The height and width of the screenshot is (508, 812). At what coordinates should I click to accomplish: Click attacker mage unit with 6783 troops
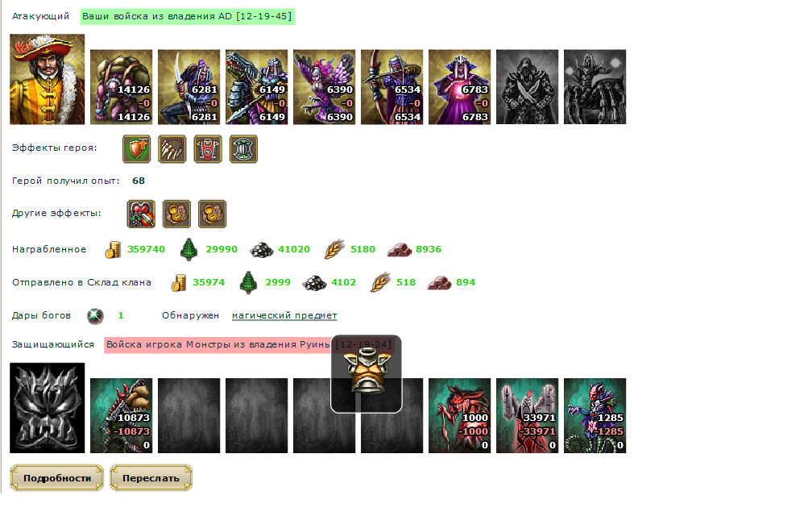pyautogui.click(x=459, y=87)
